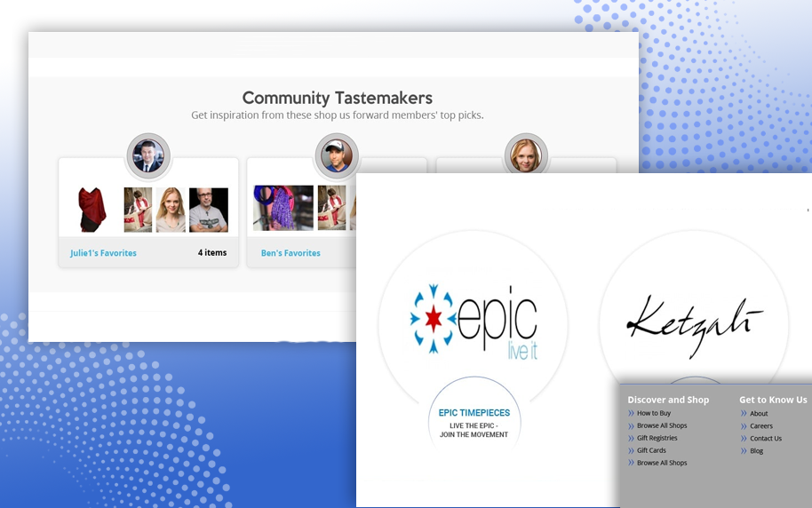The width and height of the screenshot is (812, 508).
Task: Open the red shawl product thumbnail
Action: [x=92, y=210]
